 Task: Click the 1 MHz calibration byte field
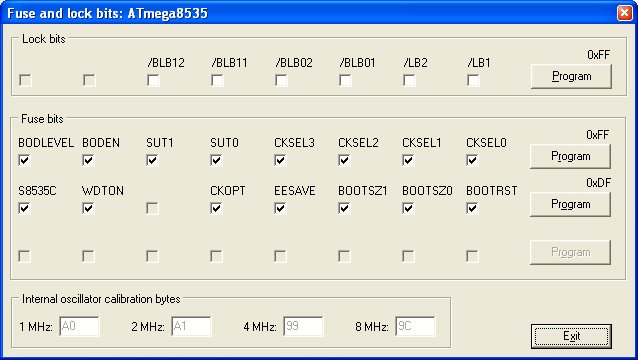79,326
